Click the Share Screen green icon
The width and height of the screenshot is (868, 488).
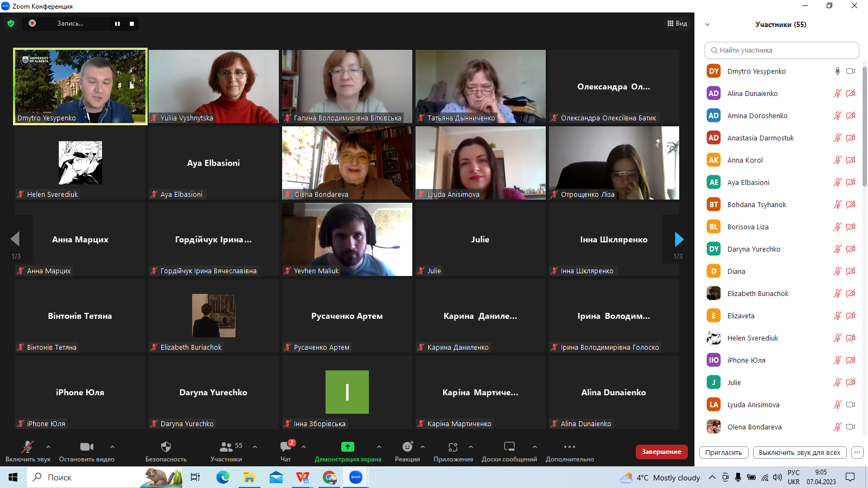pyautogui.click(x=347, y=447)
